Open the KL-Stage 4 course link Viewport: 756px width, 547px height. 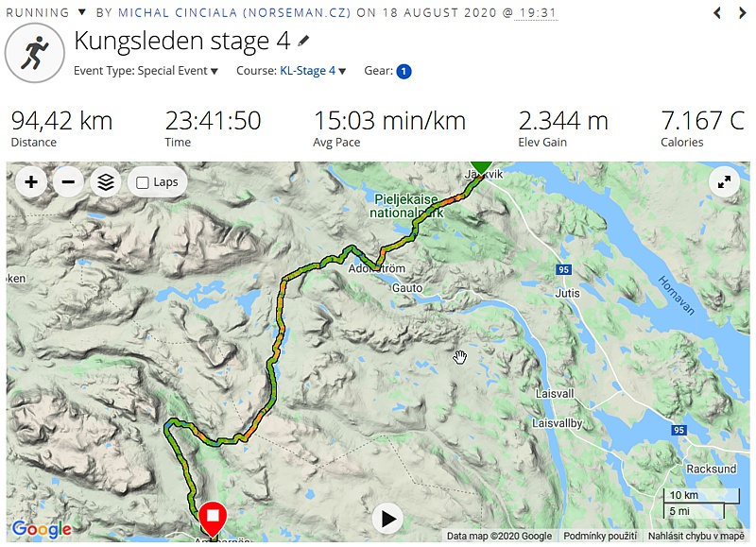point(308,71)
